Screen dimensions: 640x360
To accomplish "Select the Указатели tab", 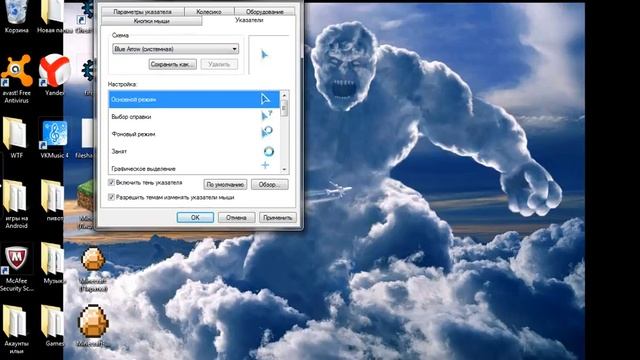I will click(x=249, y=20).
